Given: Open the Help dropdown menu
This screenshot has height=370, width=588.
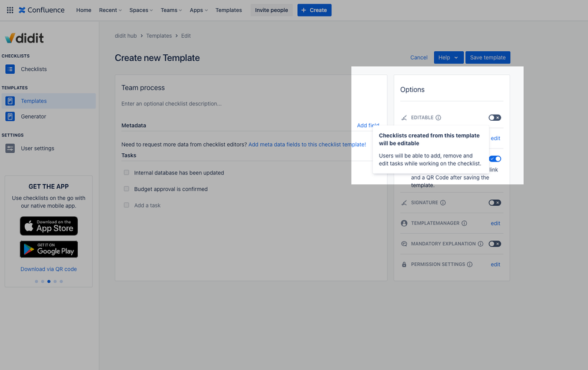Looking at the screenshot, I should [449, 57].
